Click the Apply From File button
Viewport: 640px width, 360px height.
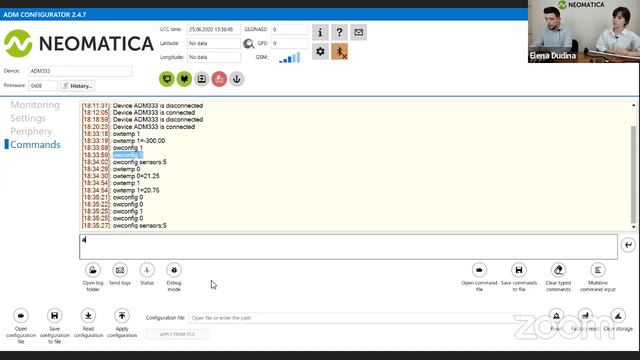177,334
